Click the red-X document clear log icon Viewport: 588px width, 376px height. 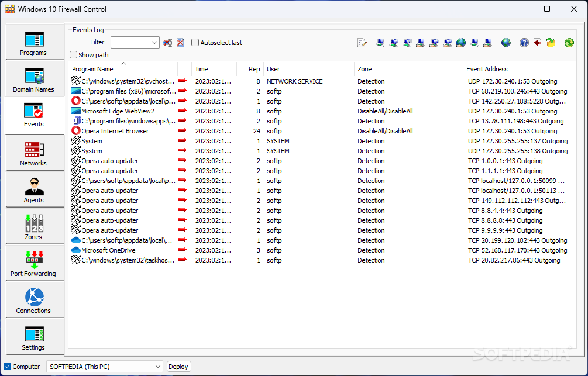click(180, 43)
